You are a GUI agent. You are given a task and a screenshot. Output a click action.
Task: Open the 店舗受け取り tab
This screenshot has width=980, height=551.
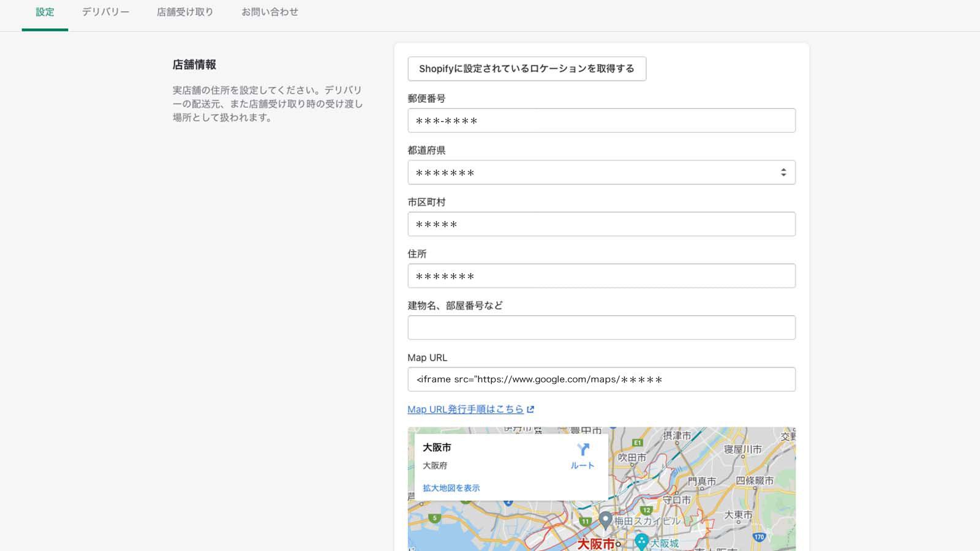pyautogui.click(x=185, y=12)
